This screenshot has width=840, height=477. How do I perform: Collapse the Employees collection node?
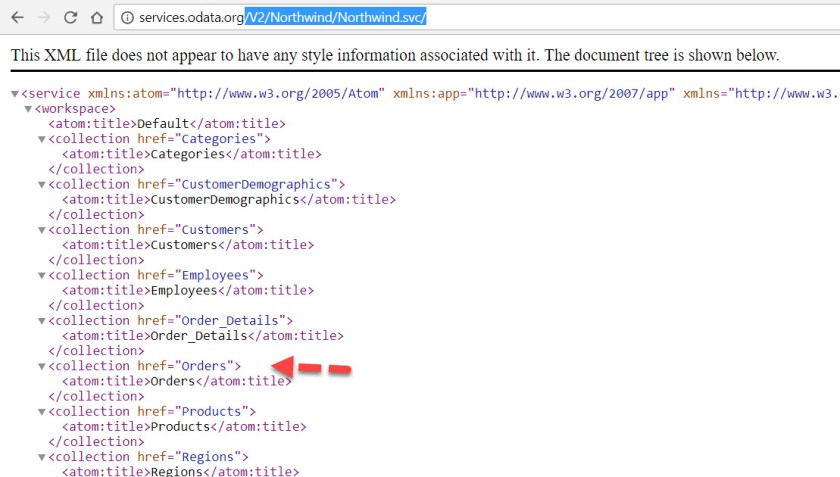(x=42, y=276)
